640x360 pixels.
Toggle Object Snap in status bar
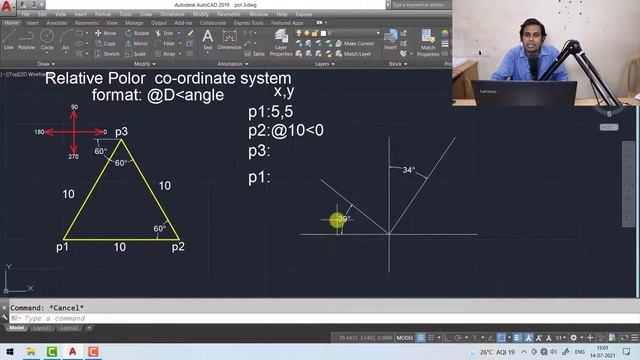pyautogui.click(x=501, y=338)
